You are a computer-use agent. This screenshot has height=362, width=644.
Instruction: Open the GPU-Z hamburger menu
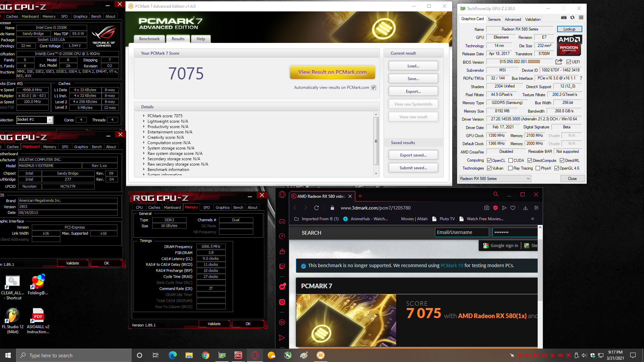(581, 18)
